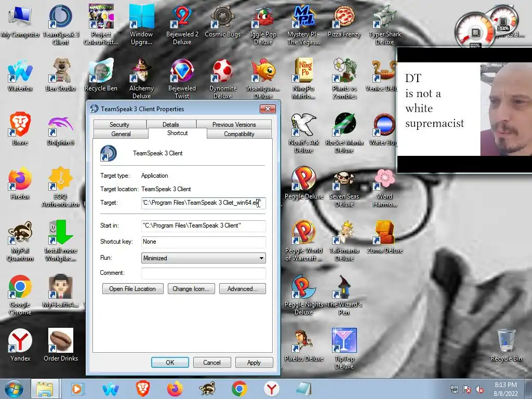Open the Windows Start menu
Viewport: 532px width, 399px height.
[x=14, y=389]
